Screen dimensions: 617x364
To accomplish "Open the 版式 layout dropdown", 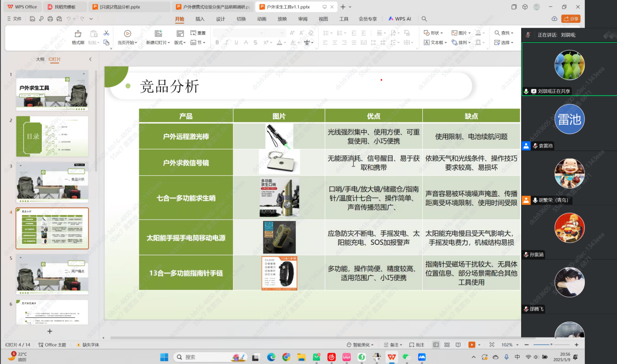I will [180, 43].
